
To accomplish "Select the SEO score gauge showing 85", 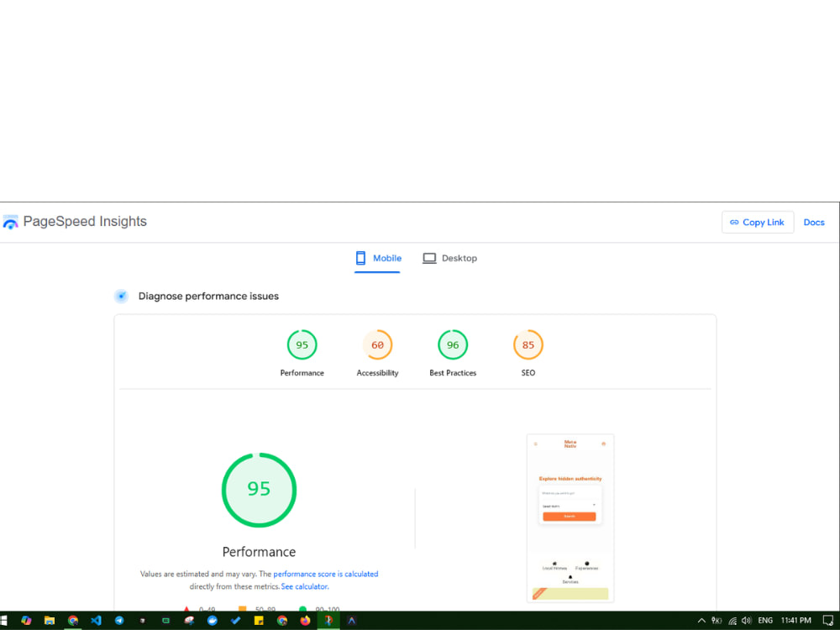I will (x=528, y=345).
